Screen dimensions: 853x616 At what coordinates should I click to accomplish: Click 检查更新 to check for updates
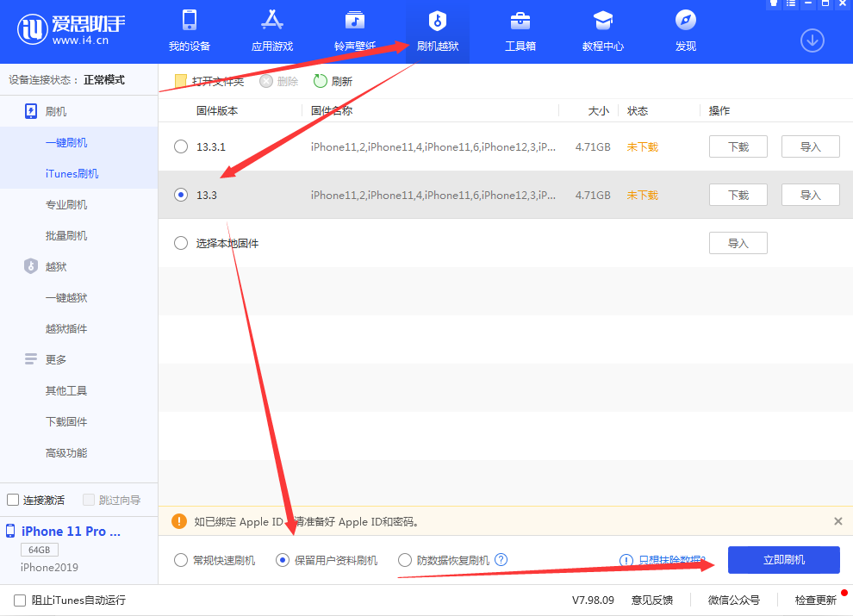tap(815, 600)
